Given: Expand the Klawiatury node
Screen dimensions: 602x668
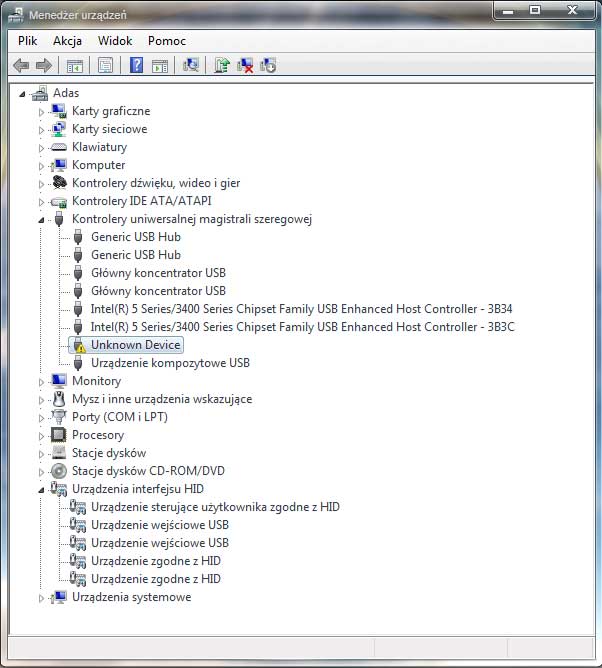Looking at the screenshot, I should (x=41, y=148).
